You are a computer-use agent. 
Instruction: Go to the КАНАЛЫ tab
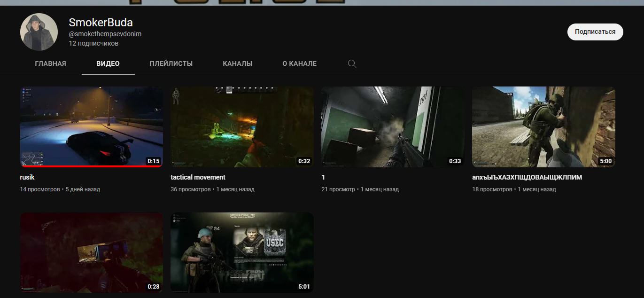[237, 64]
